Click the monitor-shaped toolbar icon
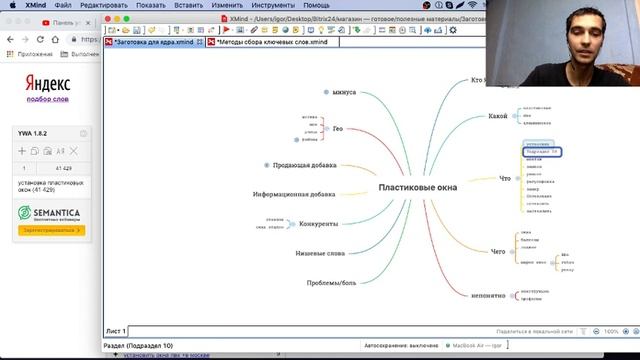This screenshot has width=640, height=360. (x=311, y=30)
